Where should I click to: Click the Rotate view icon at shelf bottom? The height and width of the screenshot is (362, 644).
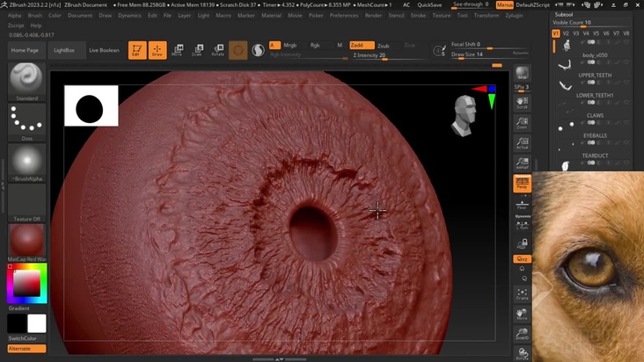click(522, 353)
